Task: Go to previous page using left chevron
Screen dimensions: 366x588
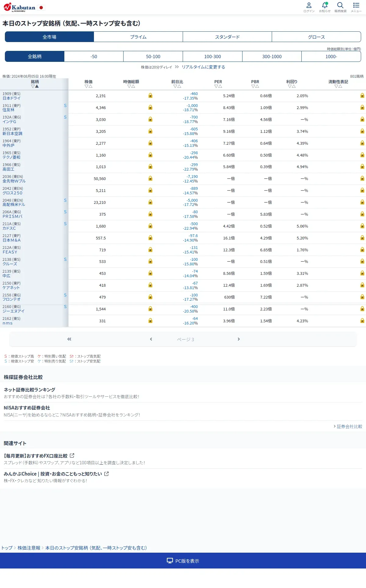Action: point(151,339)
